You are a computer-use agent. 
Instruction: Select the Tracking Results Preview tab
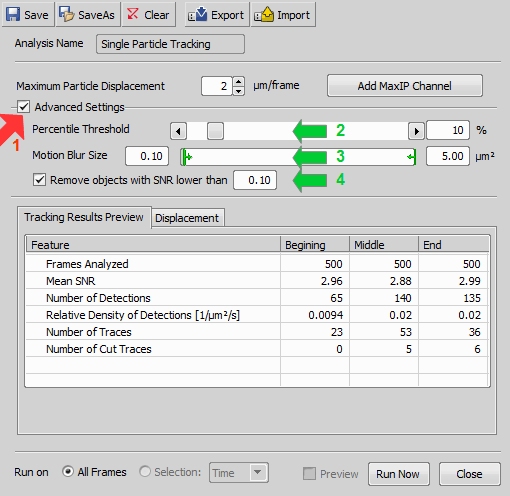84,217
